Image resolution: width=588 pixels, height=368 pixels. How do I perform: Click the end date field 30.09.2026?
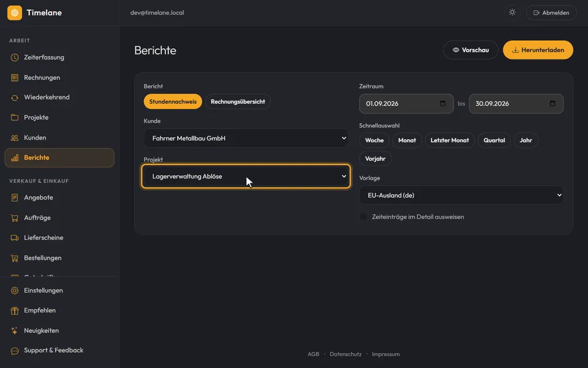tap(516, 104)
